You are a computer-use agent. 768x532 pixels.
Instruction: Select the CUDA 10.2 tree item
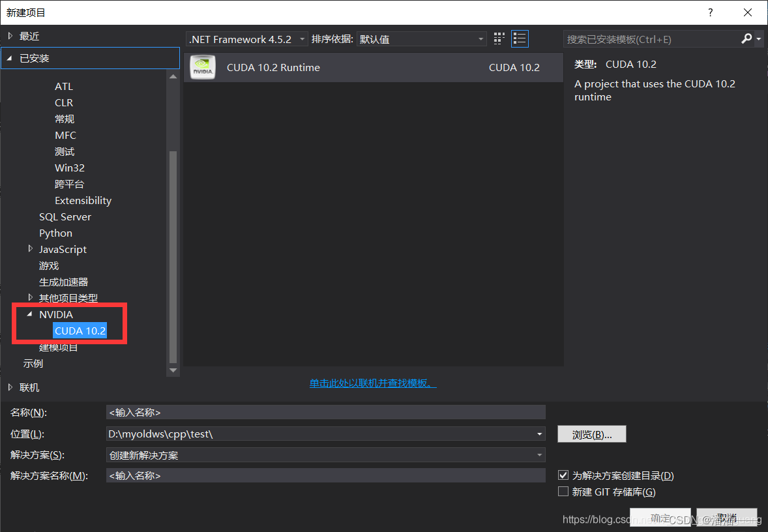tap(80, 331)
